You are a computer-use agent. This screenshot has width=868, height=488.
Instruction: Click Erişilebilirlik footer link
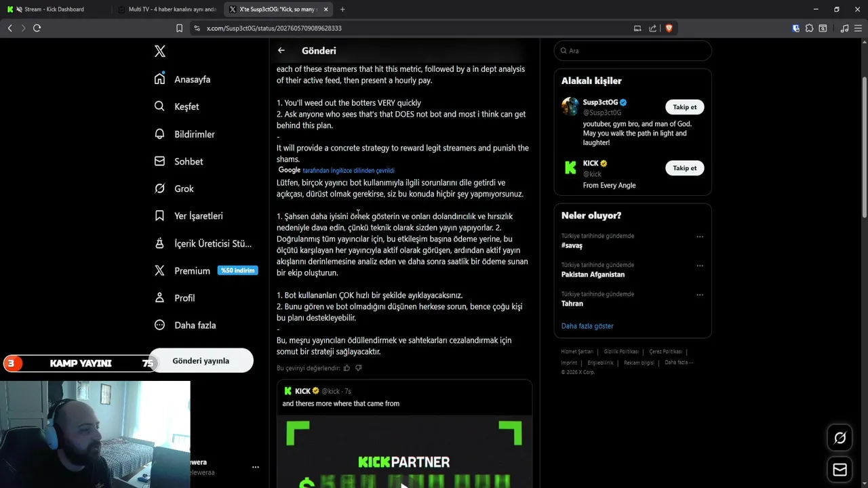coord(600,363)
